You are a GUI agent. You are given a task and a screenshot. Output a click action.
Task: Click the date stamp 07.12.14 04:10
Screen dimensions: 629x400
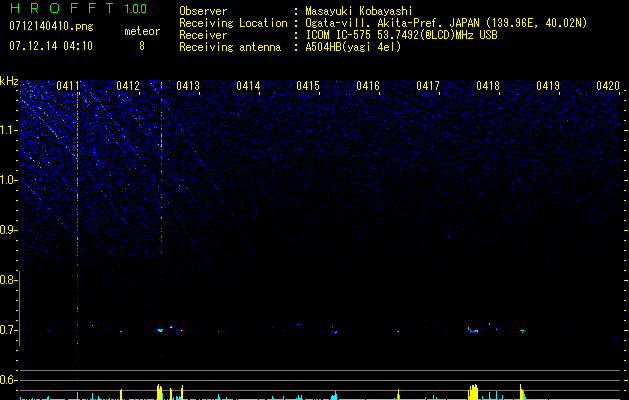(51, 46)
